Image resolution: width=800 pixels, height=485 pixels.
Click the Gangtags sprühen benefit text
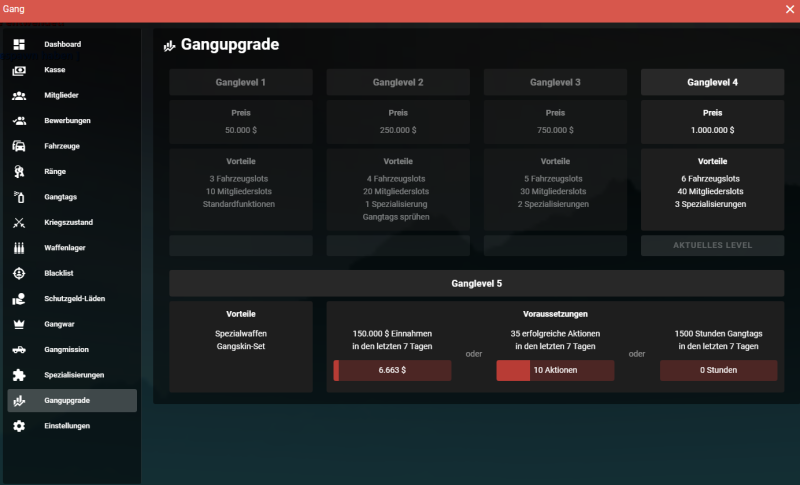coord(396,217)
